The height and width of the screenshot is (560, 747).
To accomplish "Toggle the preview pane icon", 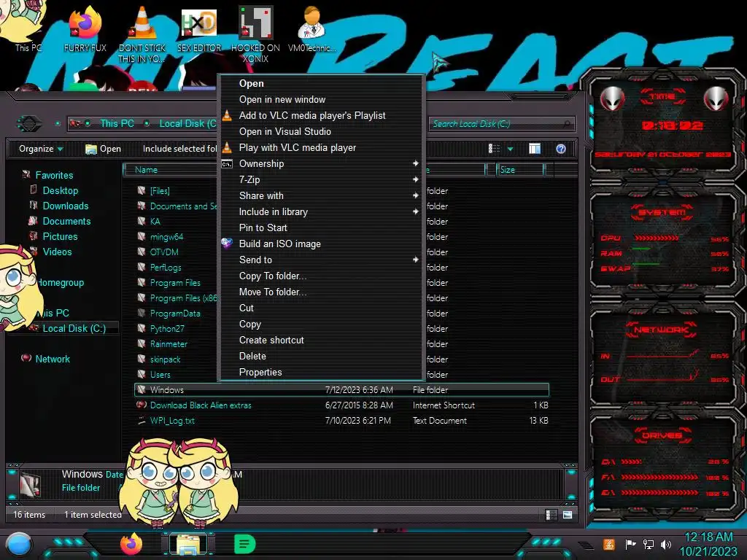I will point(535,149).
